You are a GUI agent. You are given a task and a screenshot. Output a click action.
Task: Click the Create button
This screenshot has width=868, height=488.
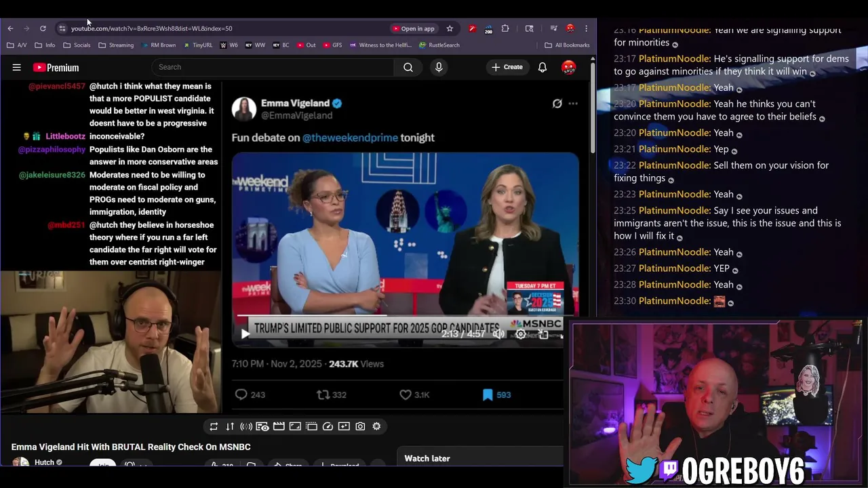point(507,67)
